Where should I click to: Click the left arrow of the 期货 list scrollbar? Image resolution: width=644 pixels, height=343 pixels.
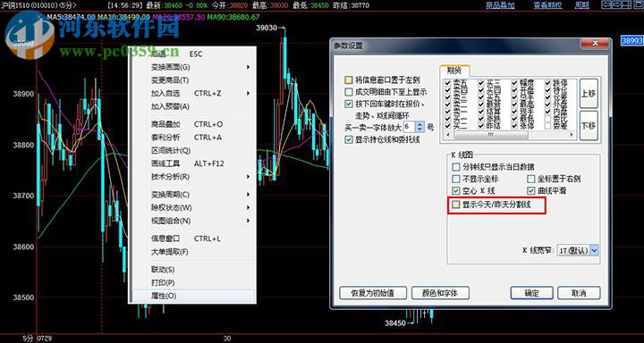[447, 136]
